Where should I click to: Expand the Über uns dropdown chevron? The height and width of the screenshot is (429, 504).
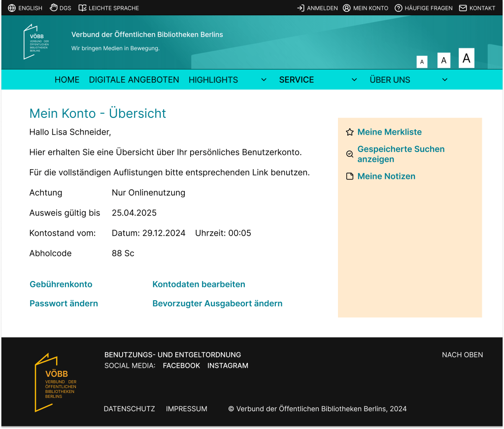(445, 80)
